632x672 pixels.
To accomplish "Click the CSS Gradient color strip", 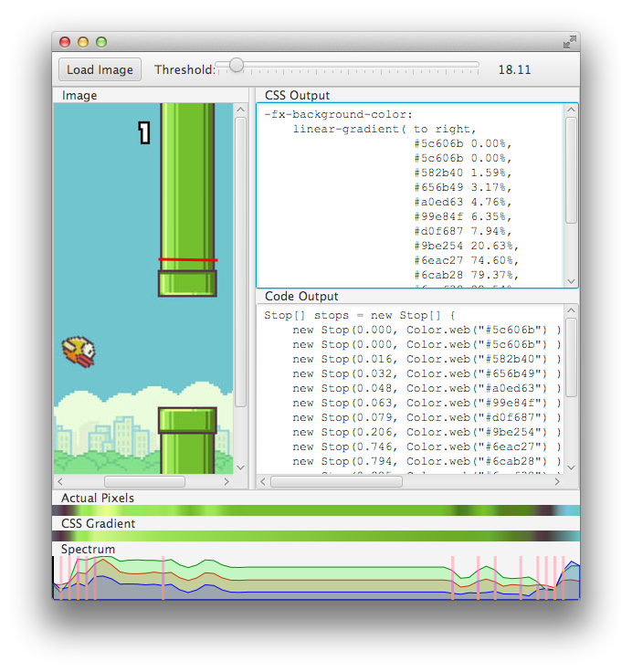I will pyautogui.click(x=316, y=536).
